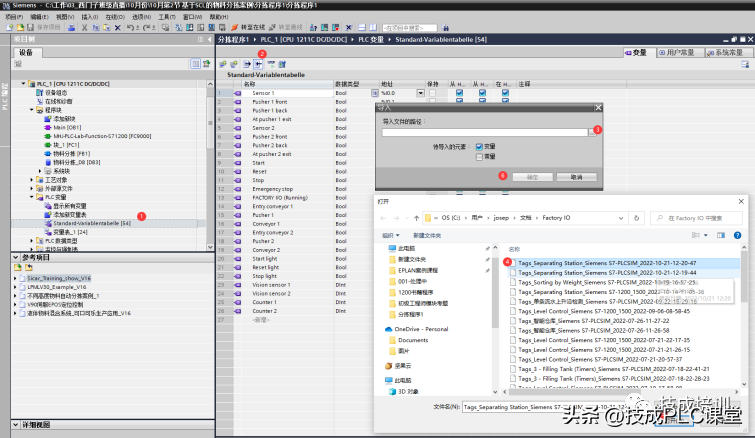Image resolution: width=755 pixels, height=438 pixels.
Task: Collapse the PLC 变量 tree node
Action: click(32, 197)
